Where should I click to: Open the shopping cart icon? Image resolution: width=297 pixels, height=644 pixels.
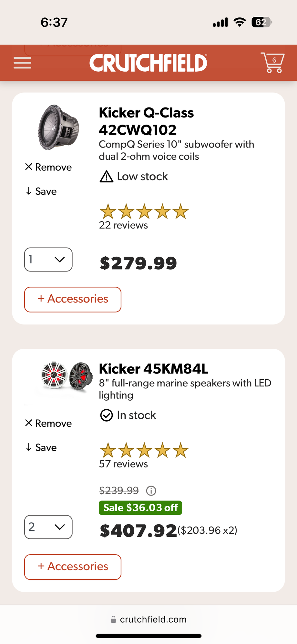pyautogui.click(x=272, y=62)
